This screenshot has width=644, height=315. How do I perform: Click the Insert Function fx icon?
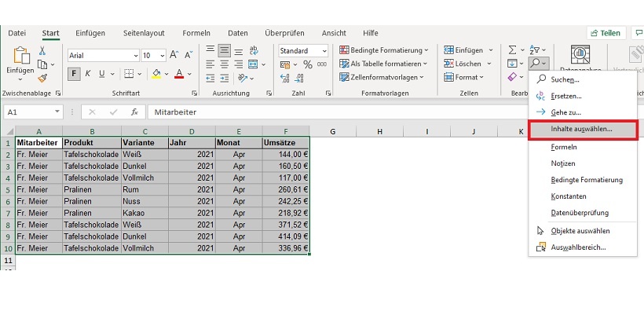tap(134, 112)
